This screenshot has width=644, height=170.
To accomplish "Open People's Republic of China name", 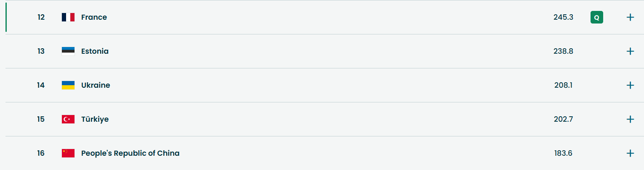I will click(x=130, y=153).
